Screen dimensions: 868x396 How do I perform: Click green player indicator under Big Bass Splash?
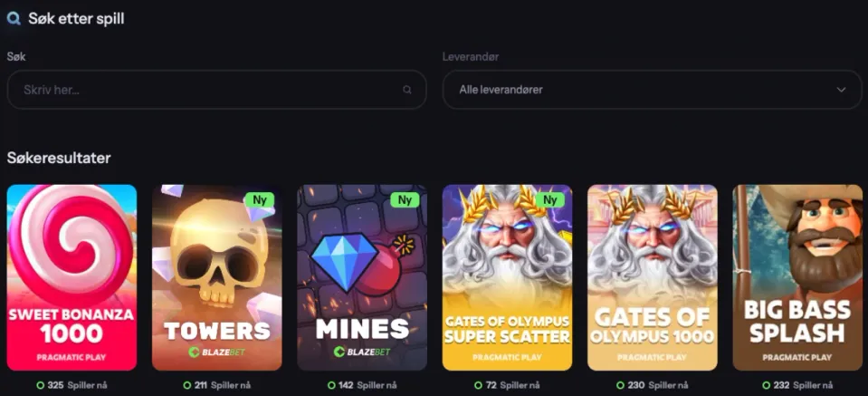[x=766, y=385]
